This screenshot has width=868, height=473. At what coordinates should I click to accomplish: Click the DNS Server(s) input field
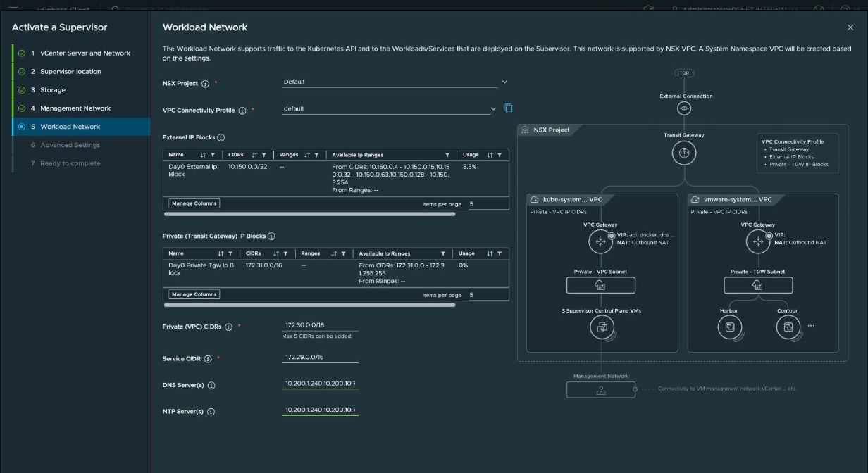[320, 384]
